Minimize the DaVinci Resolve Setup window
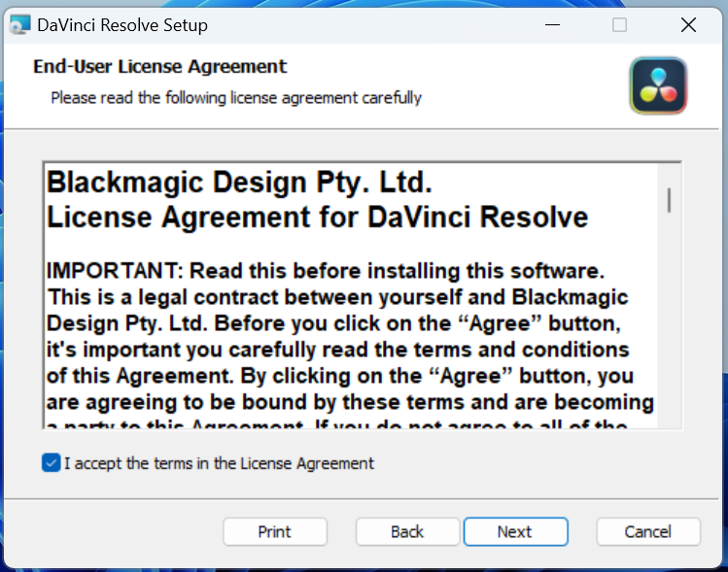This screenshot has width=728, height=572. pyautogui.click(x=550, y=25)
